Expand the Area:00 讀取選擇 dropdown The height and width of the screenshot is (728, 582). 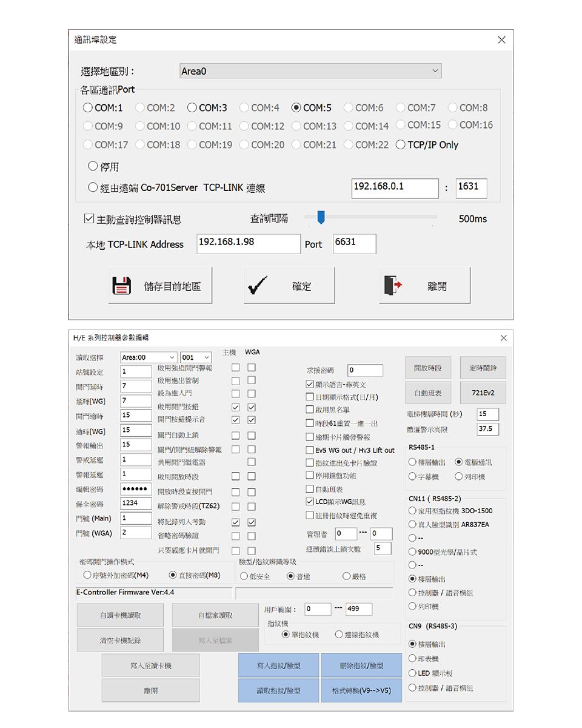172,358
